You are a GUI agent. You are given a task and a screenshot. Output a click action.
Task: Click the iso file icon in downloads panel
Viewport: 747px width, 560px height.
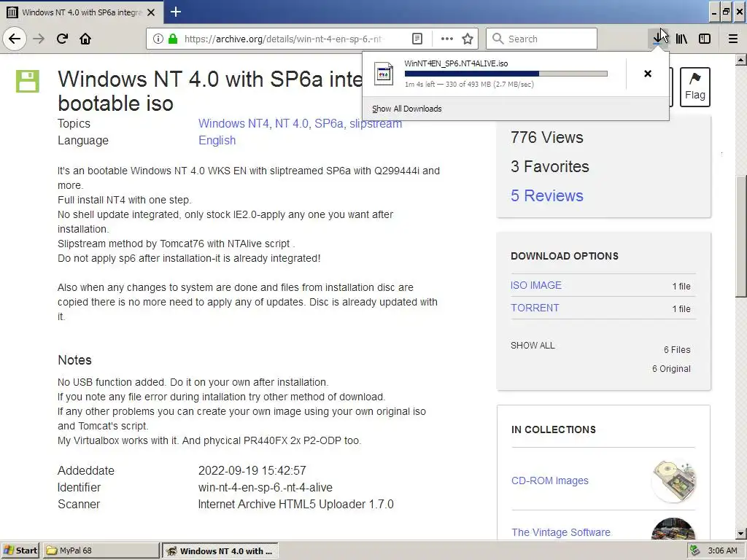pyautogui.click(x=384, y=74)
